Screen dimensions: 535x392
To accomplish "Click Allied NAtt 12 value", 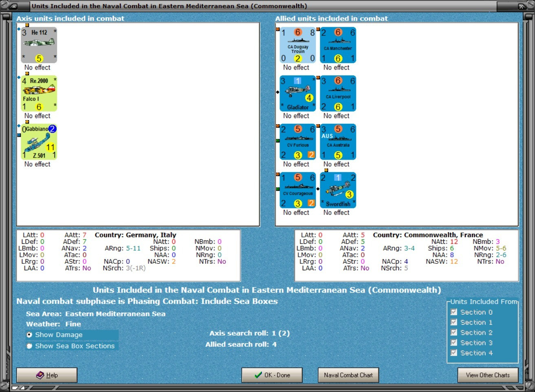I will (x=454, y=242).
